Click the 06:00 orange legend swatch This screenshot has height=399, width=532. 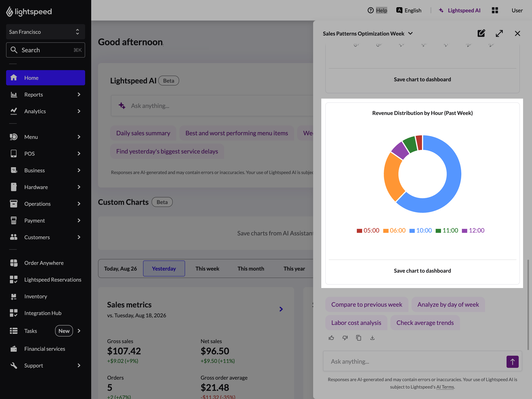coord(386,231)
